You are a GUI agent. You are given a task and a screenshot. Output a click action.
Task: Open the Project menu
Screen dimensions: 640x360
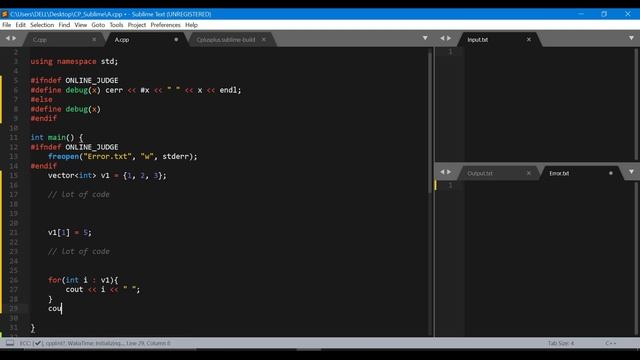click(x=137, y=25)
